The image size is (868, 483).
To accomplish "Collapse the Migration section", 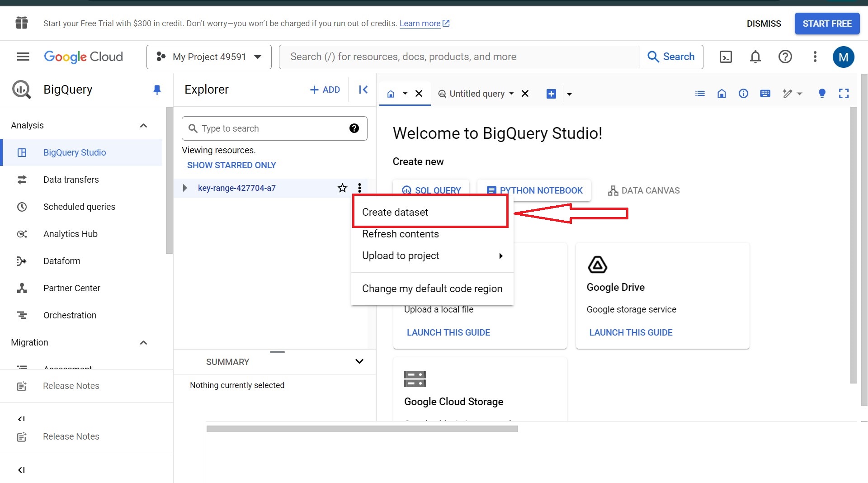I will click(143, 342).
